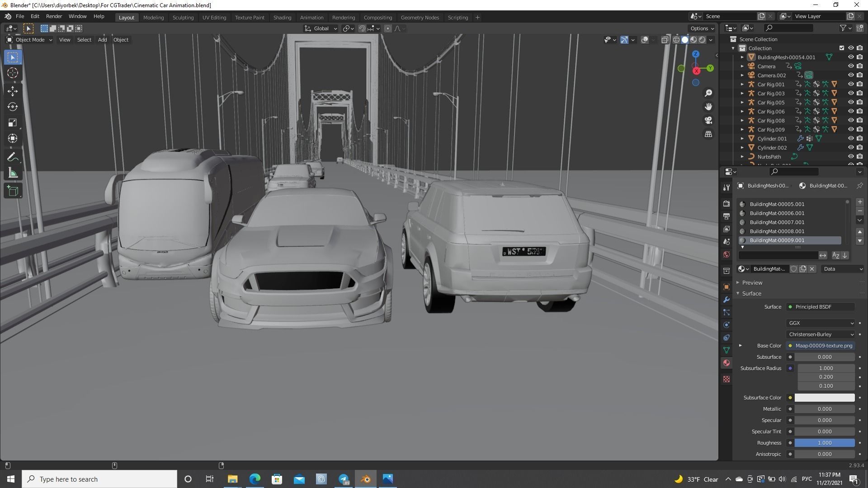Toggle snapping magnet in header

[362, 28]
